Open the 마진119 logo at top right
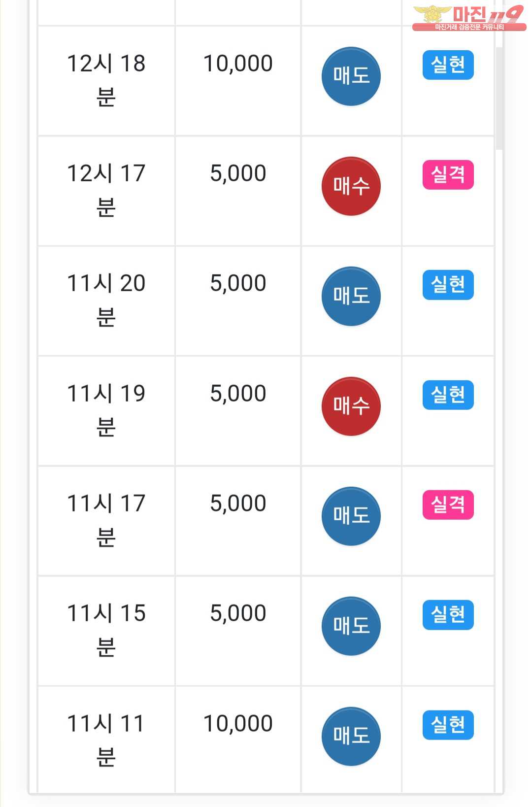532x807 pixels. tap(468, 18)
